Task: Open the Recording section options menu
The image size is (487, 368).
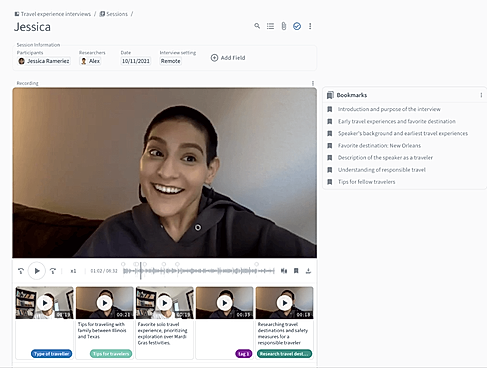Action: coord(313,83)
